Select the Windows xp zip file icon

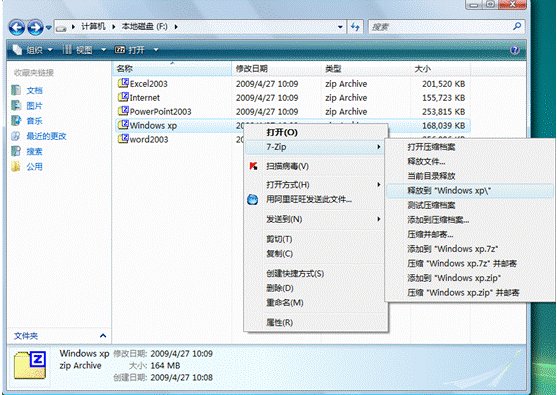point(123,125)
